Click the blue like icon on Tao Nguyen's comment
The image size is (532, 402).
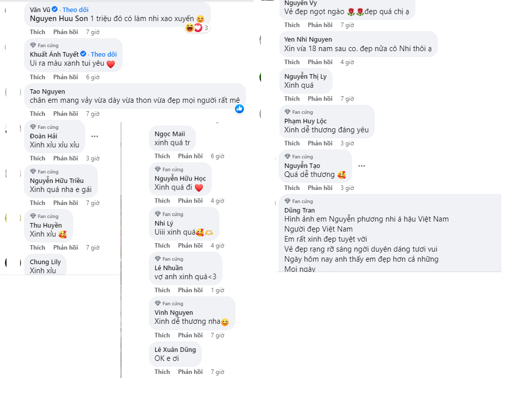(x=239, y=108)
